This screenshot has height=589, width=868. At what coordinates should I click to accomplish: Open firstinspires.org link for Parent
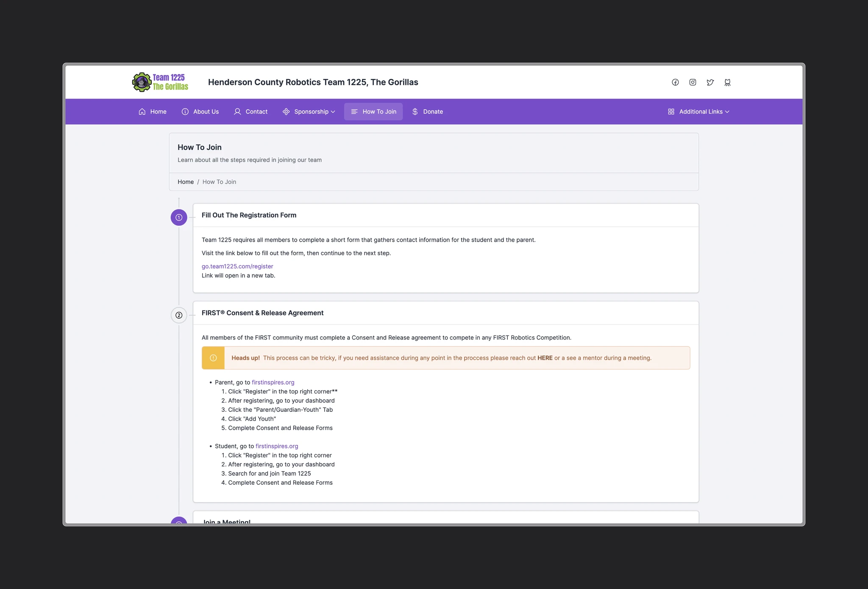pos(273,382)
